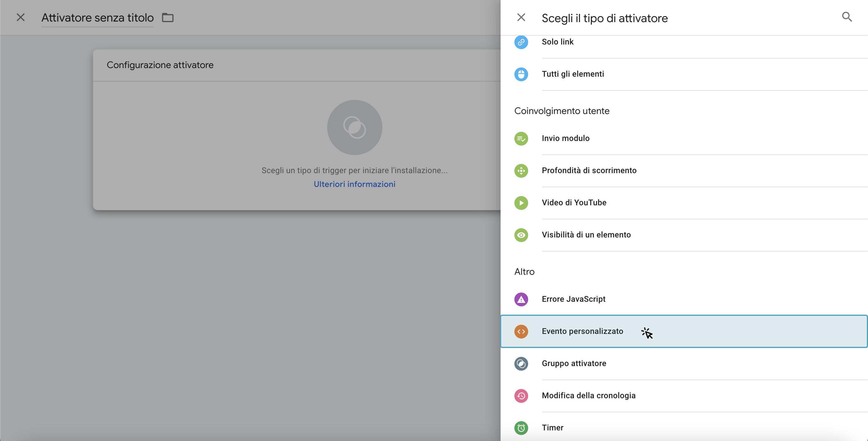The height and width of the screenshot is (441, 868).
Task: Click the folder icon next to trigger title
Action: pyautogui.click(x=167, y=18)
